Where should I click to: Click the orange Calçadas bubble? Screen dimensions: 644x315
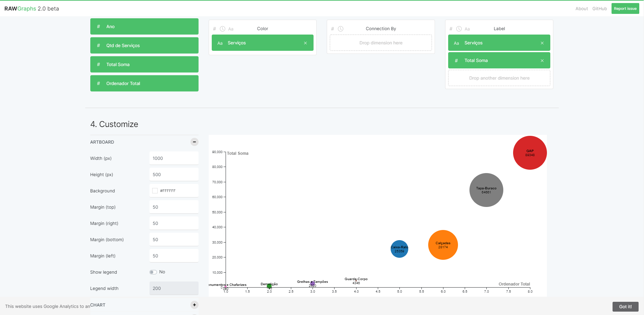[443, 245]
